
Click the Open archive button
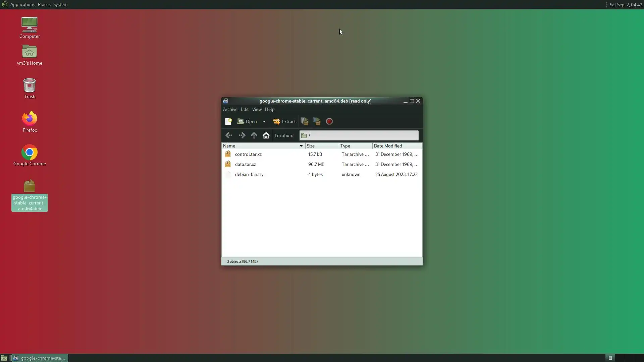[x=247, y=121]
